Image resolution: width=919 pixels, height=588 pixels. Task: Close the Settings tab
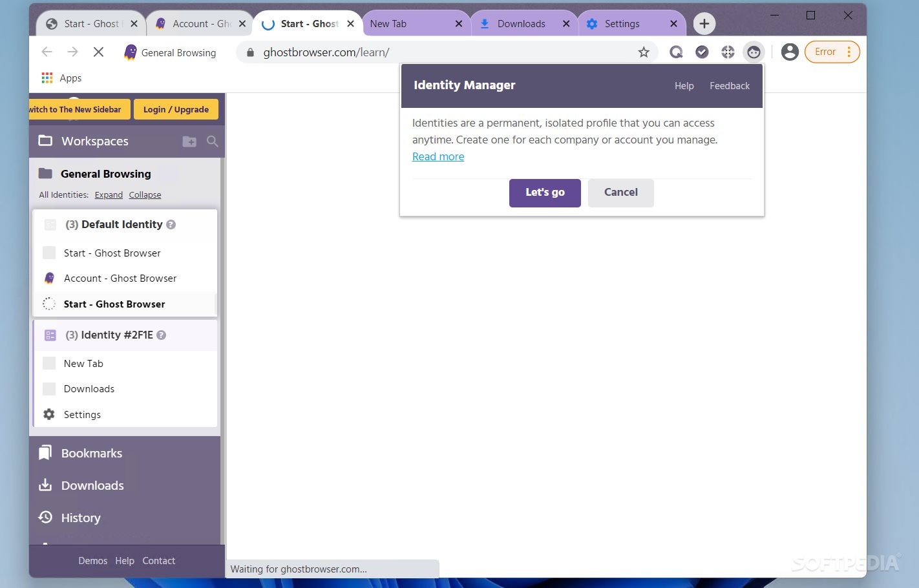(x=673, y=24)
